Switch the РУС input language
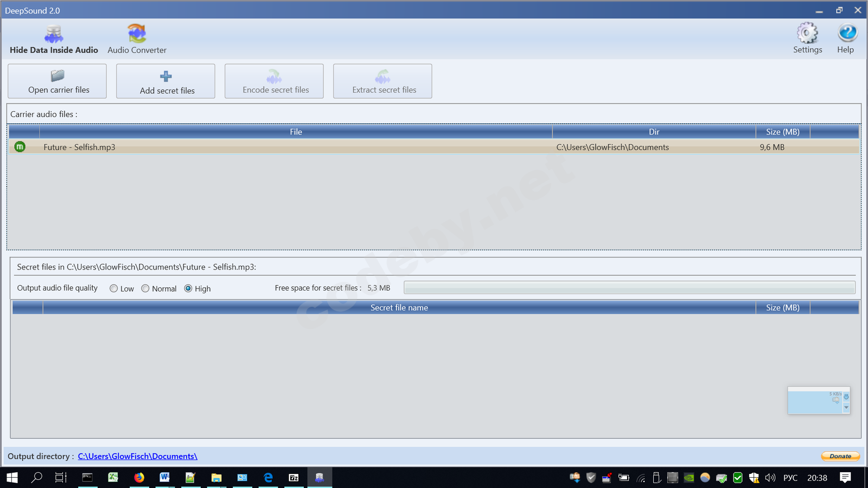Screen dimensions: 868x488 click(x=790, y=478)
